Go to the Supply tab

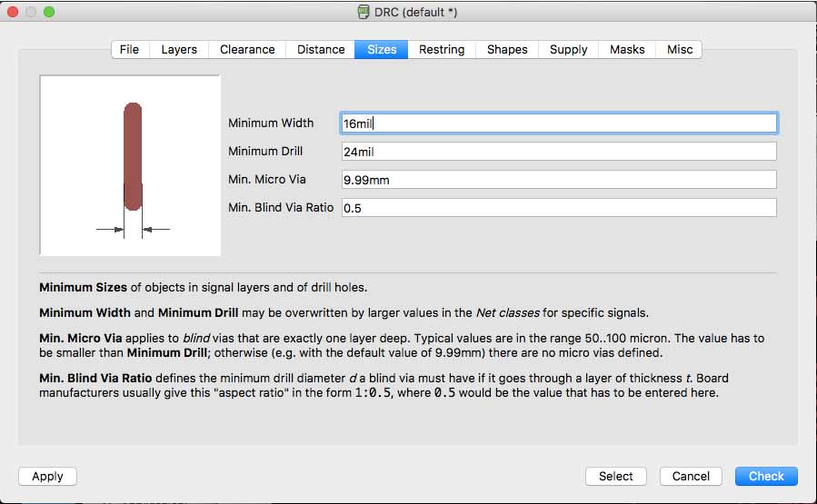[569, 49]
